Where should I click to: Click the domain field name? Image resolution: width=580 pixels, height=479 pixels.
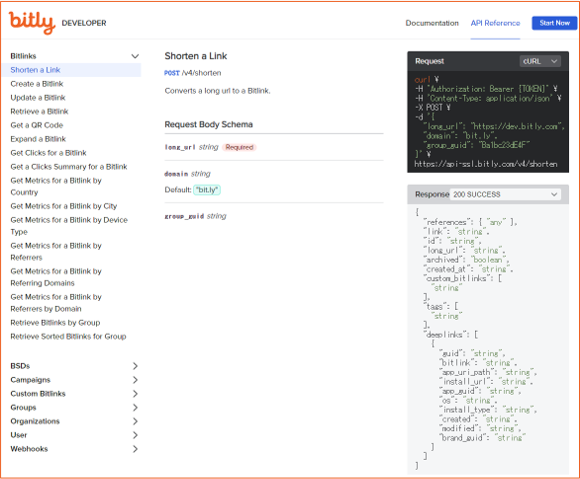(x=176, y=174)
